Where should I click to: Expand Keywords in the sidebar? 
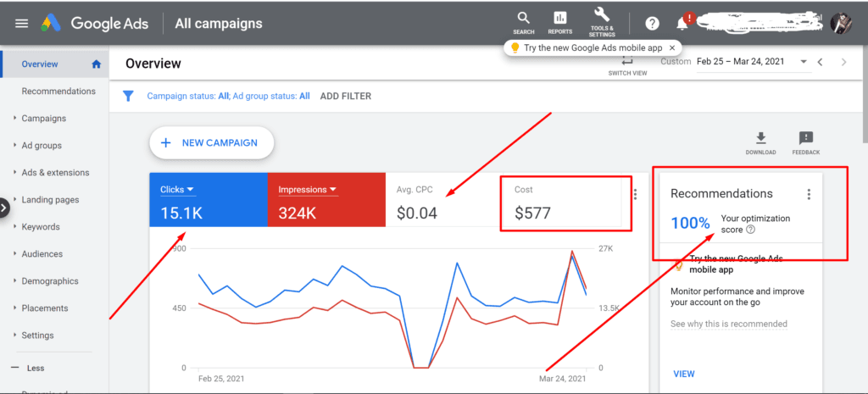point(41,227)
